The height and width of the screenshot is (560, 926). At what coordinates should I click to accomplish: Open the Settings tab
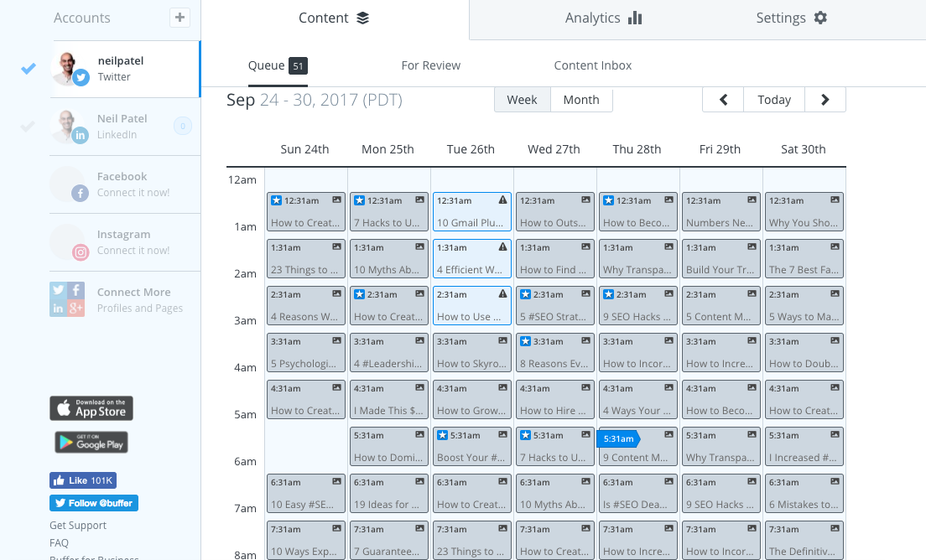tap(791, 18)
